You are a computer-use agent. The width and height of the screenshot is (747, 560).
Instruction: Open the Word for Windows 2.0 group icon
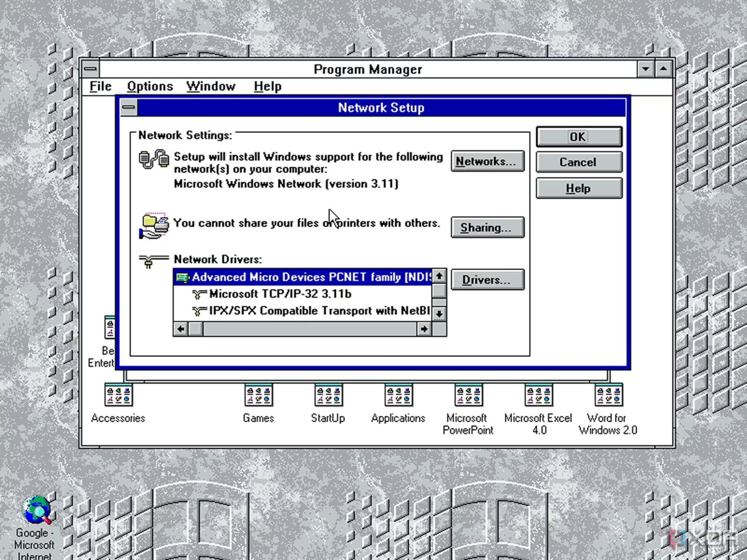608,395
